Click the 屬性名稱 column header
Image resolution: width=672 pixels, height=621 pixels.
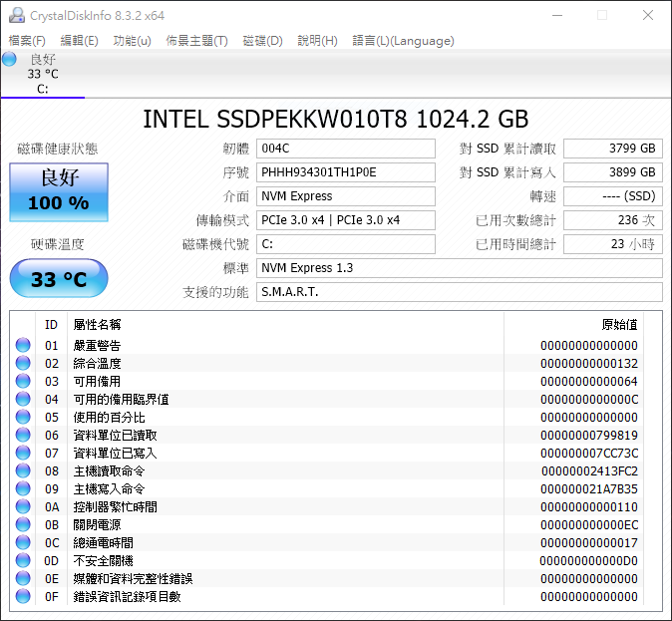pos(285,325)
